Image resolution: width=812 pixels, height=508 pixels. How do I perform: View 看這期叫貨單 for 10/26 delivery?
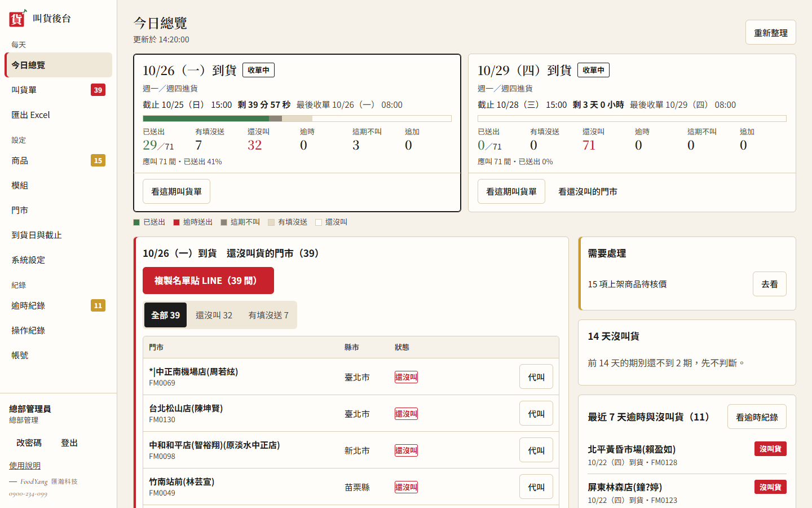pyautogui.click(x=176, y=191)
